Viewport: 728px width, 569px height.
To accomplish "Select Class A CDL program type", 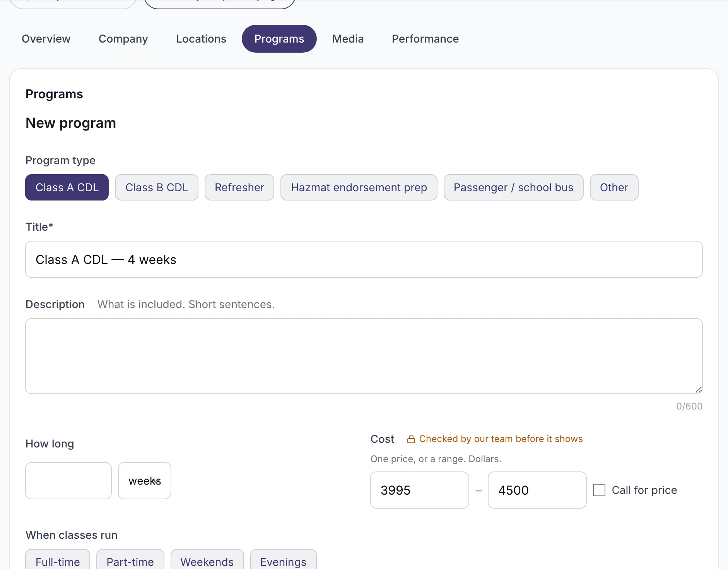I will click(x=67, y=187).
